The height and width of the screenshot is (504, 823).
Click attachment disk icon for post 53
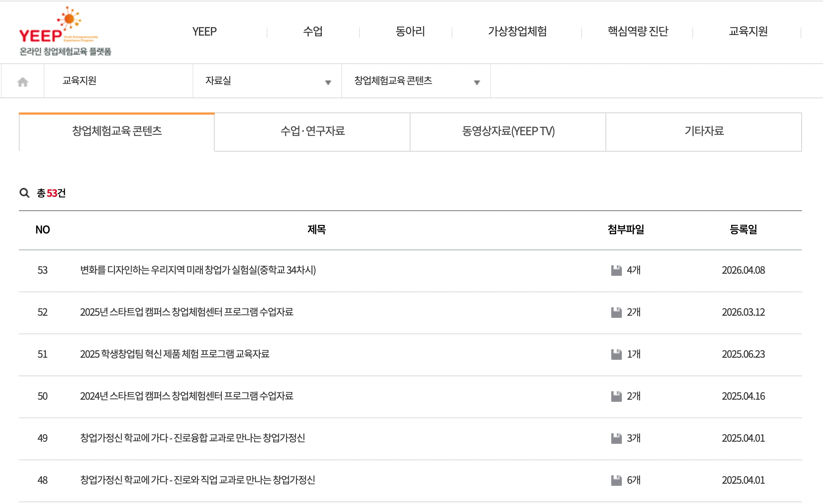[x=616, y=270]
